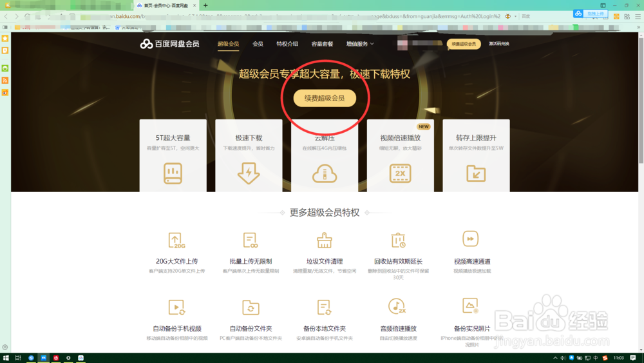Open the notes sidebar icon below star
644x363 pixels.
5,50
